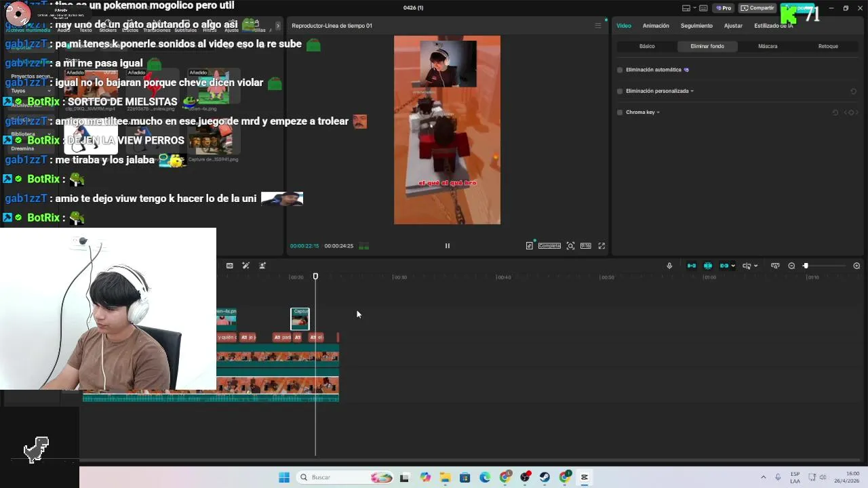Toggle clip linkage in the timeline toolbar
This screenshot has width=868, height=488.
724,266
